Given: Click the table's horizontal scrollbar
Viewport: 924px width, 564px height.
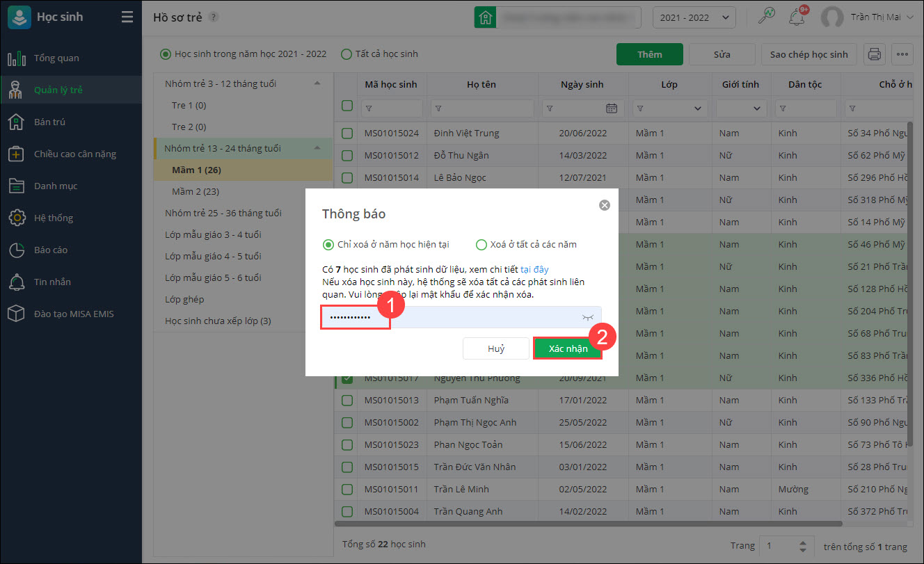Looking at the screenshot, I should [x=588, y=524].
